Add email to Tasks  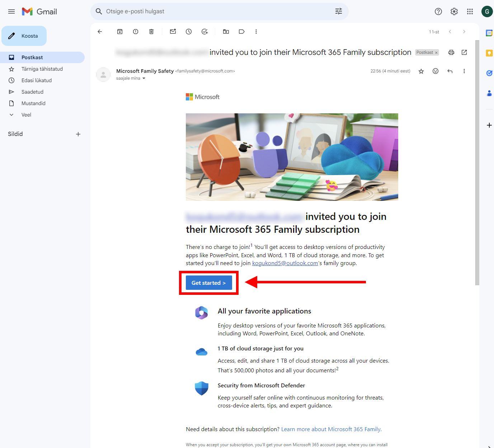click(x=204, y=32)
